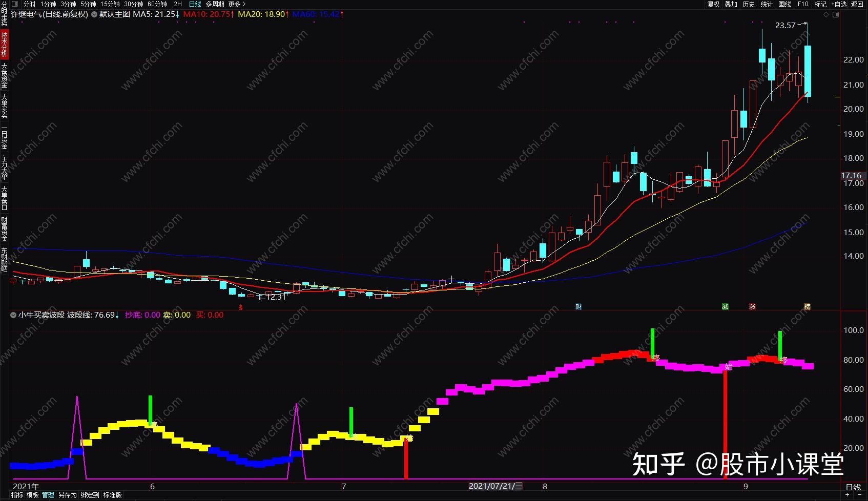Open 大单盘口 sidebar tab
This screenshot has height=501, width=868.
tap(4, 198)
